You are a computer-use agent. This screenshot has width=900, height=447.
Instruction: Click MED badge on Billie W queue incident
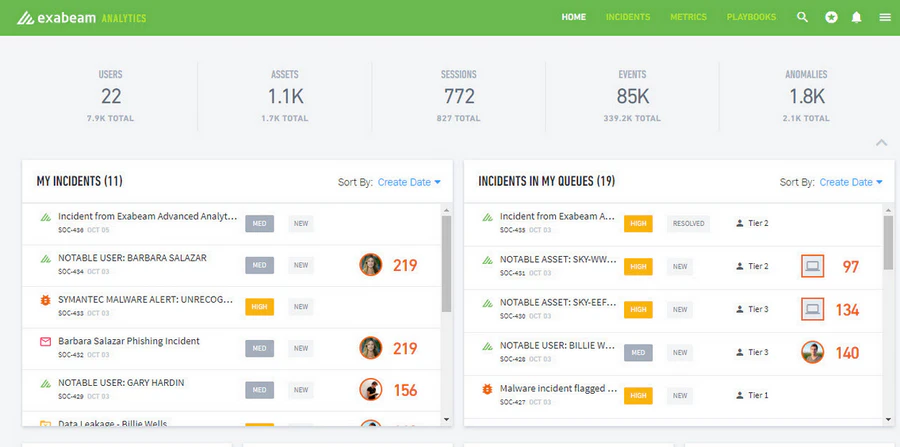(638, 353)
